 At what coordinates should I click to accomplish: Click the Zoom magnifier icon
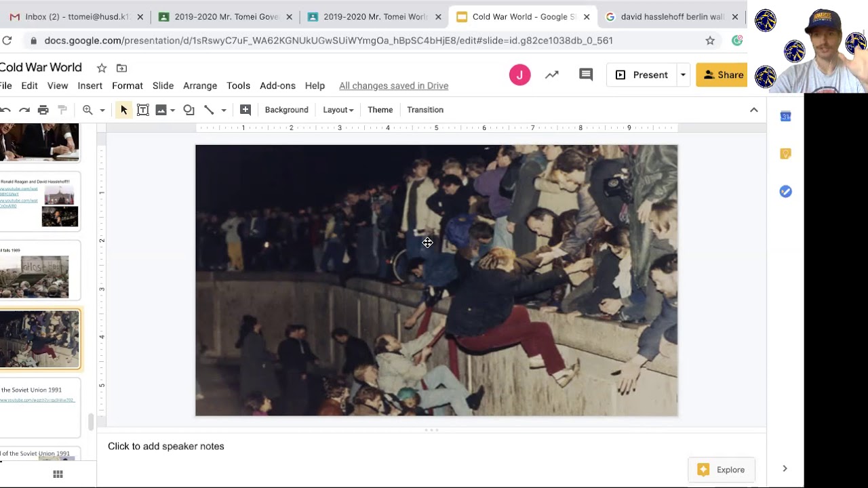87,110
